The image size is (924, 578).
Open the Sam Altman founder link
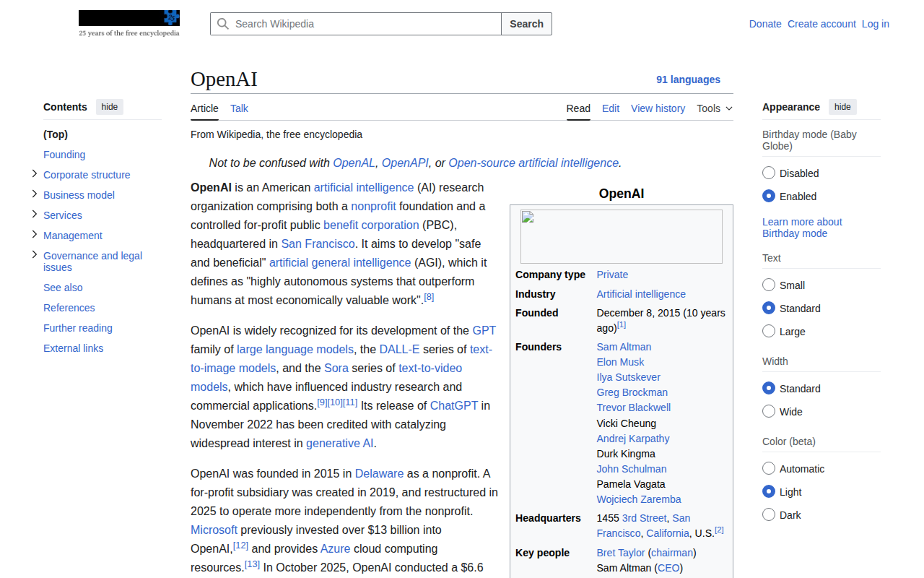click(x=624, y=347)
